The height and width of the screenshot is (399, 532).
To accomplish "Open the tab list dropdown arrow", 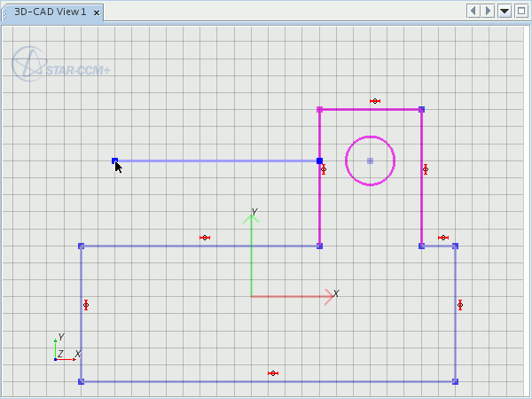I will point(505,11).
